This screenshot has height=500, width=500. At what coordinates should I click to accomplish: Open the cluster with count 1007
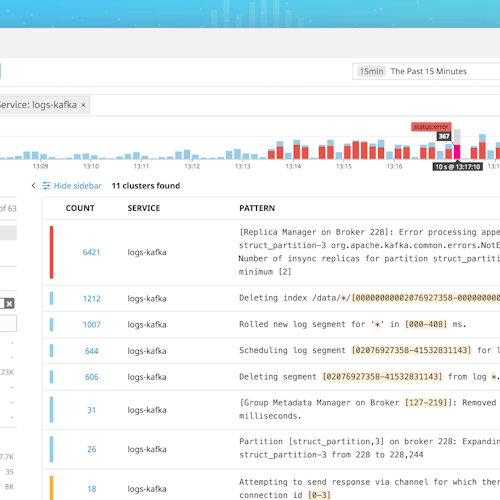[92, 325]
